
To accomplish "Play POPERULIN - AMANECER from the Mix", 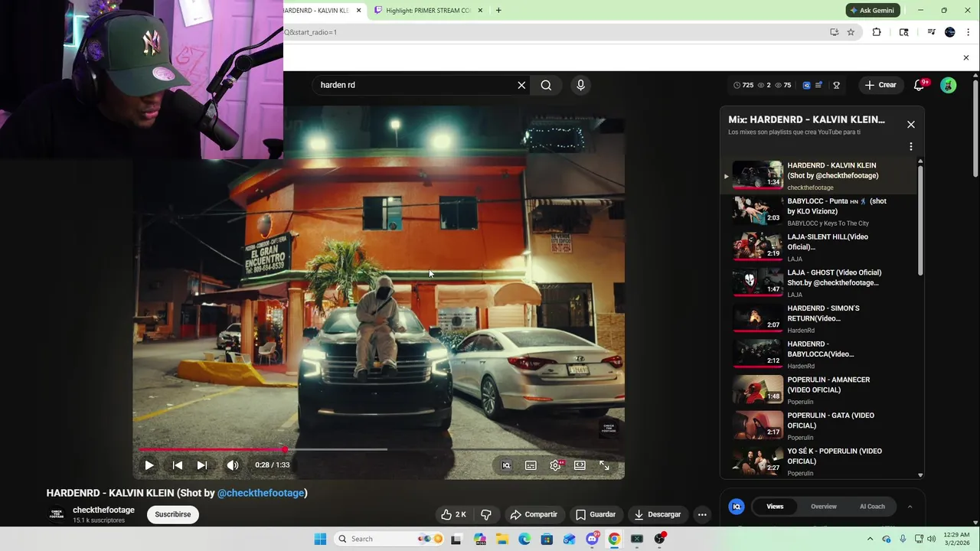I will pyautogui.click(x=819, y=390).
